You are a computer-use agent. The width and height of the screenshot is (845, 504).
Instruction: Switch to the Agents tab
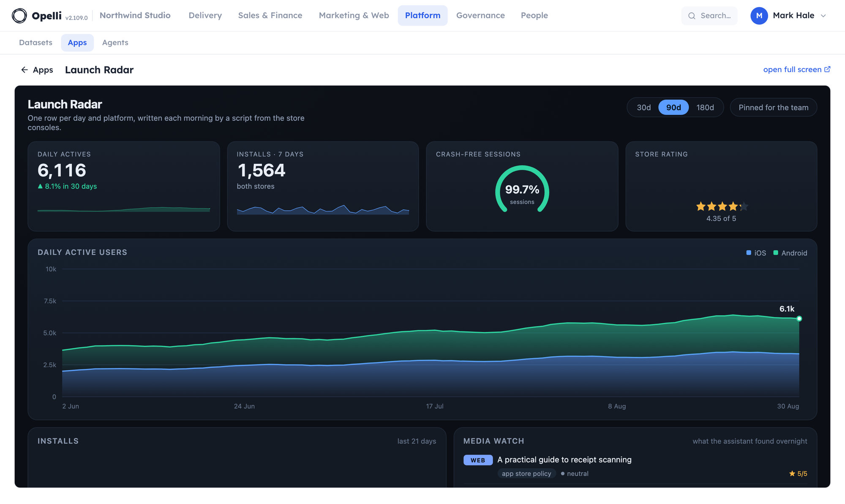pyautogui.click(x=115, y=43)
